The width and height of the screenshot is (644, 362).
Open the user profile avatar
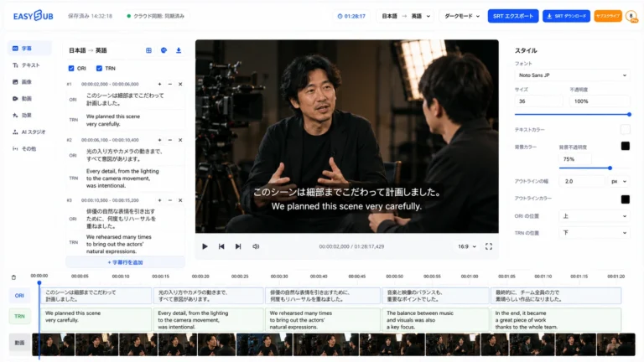[631, 16]
